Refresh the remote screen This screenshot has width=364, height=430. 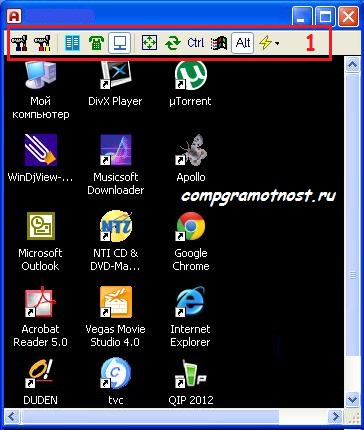click(173, 43)
